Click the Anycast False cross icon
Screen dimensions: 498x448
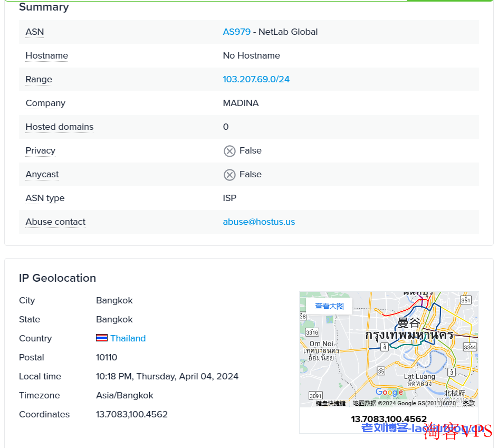point(229,175)
